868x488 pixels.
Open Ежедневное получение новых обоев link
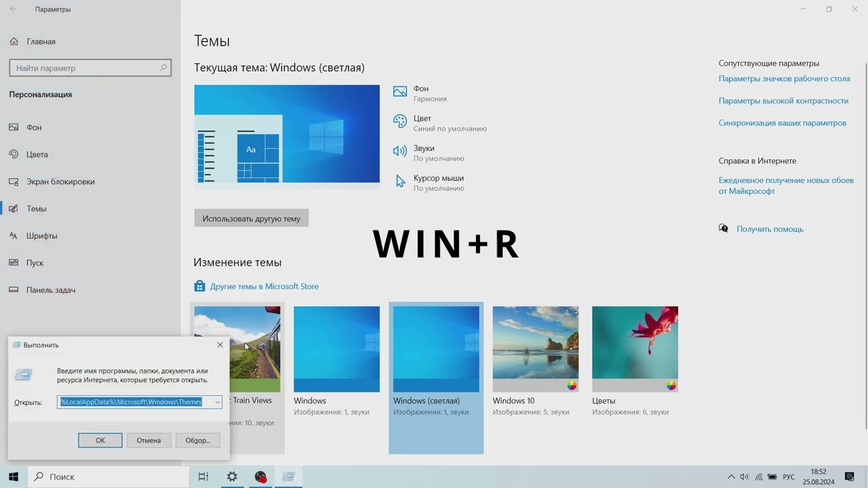point(786,186)
